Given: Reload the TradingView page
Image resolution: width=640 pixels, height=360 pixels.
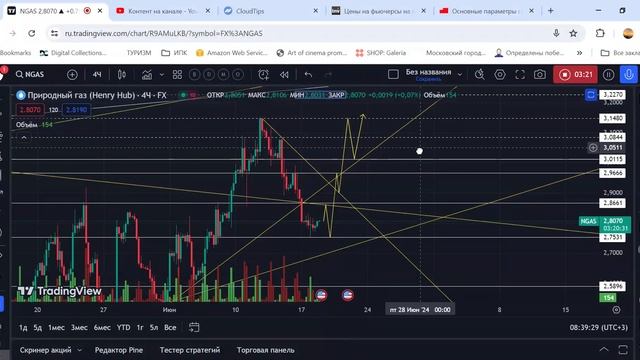Looking at the screenshot, I should 31,33.
